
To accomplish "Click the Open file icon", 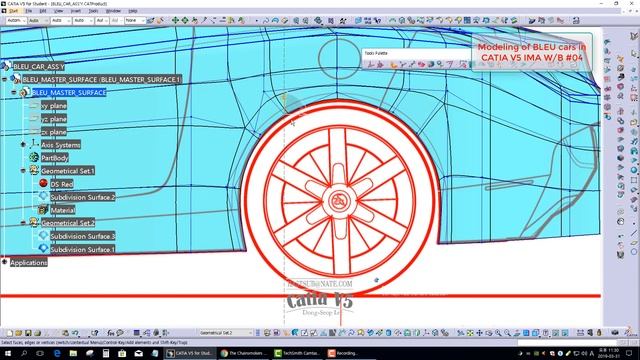I will click(x=18, y=333).
